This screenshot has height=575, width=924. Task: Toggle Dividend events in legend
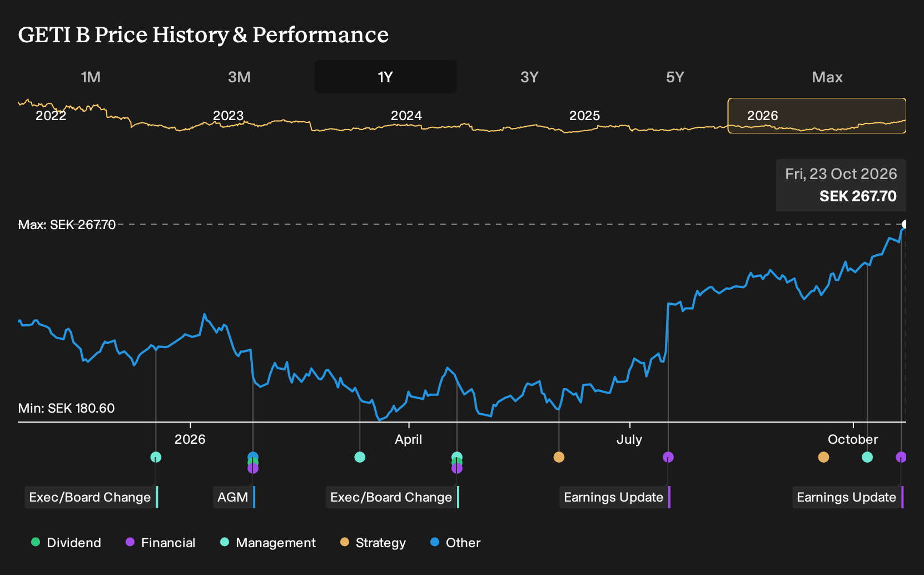point(66,543)
